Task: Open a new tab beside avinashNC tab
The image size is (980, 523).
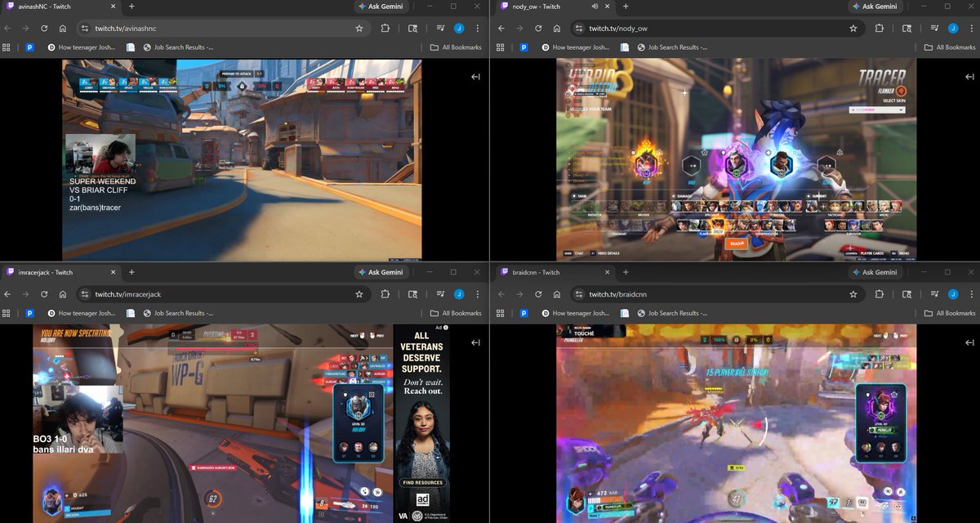Action: click(x=131, y=7)
